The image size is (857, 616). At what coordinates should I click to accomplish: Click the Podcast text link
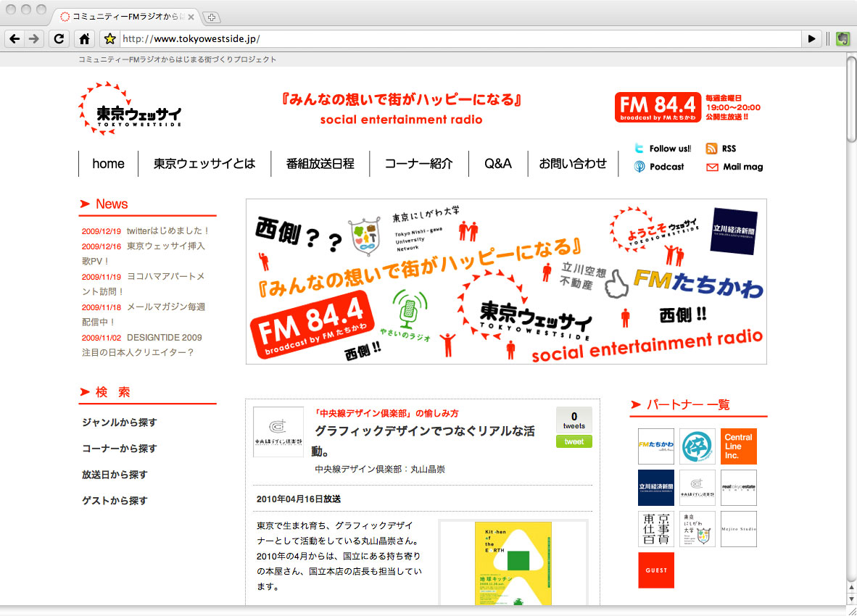[667, 167]
